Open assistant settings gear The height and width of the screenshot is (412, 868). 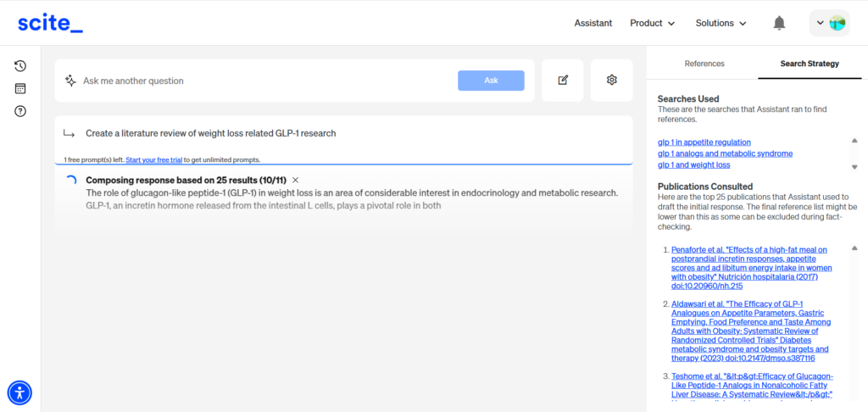612,81
